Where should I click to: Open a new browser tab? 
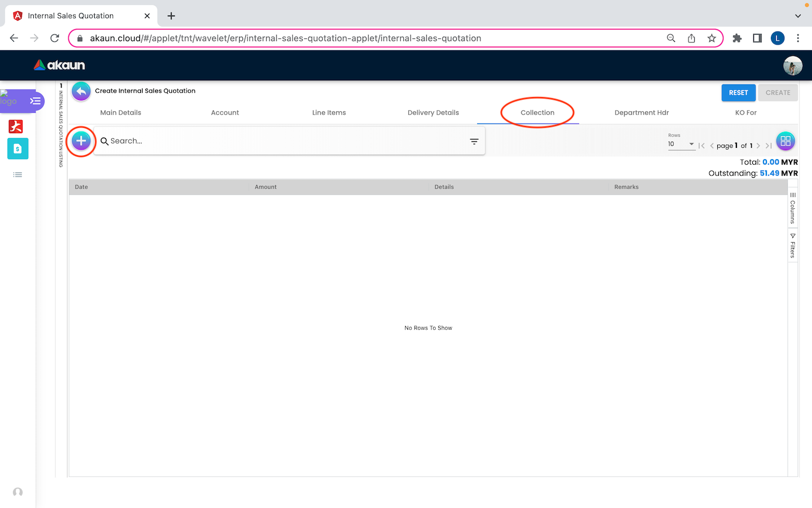pos(171,16)
